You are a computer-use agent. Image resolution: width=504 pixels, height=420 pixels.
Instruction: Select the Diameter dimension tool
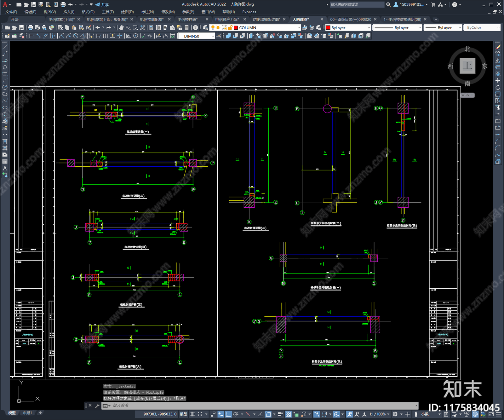(x=76, y=36)
